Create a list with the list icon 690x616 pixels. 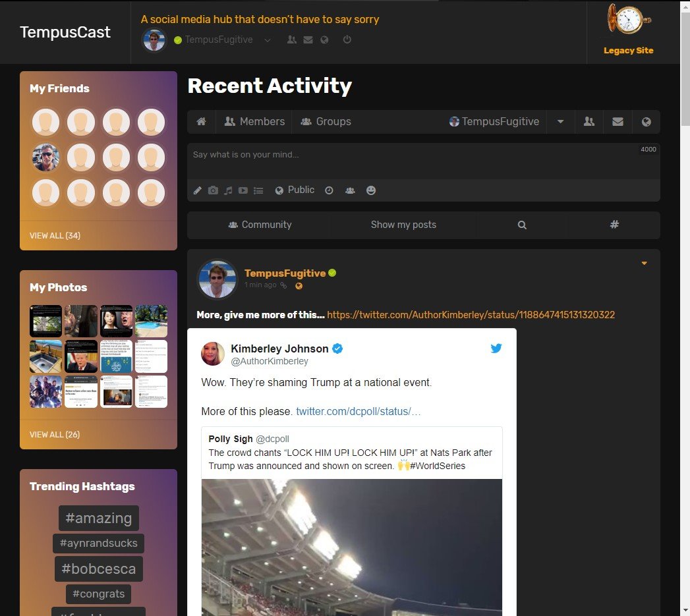click(x=258, y=190)
